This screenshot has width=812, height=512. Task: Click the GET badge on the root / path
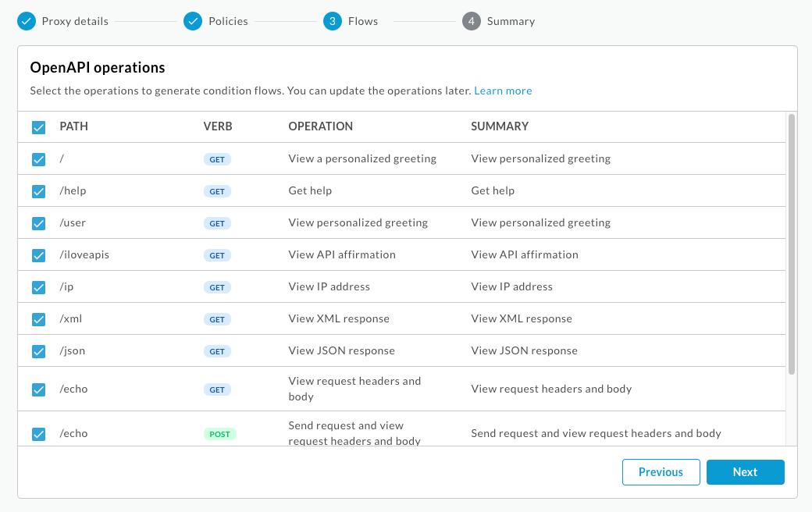click(217, 159)
